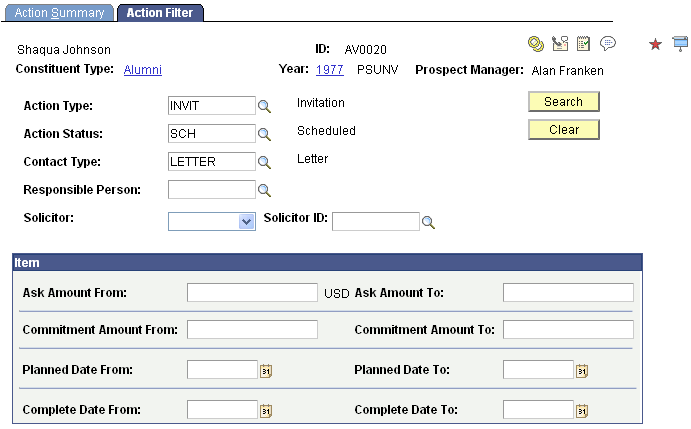
Task: Switch to the Action Summary tab
Action: pos(59,13)
